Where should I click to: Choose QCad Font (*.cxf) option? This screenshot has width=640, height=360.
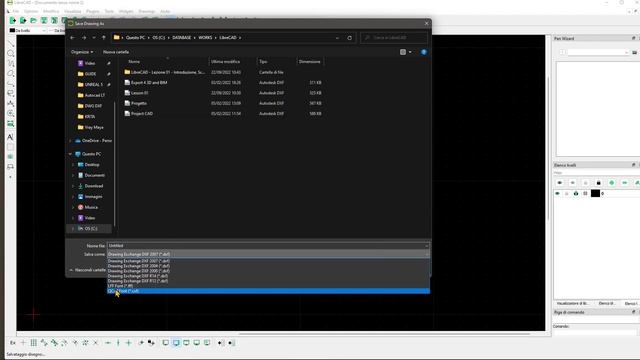[x=269, y=291]
